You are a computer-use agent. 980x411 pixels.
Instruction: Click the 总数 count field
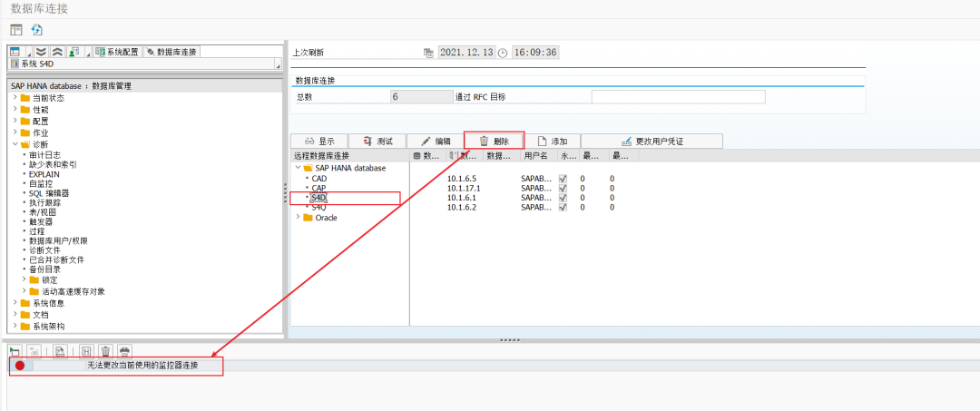coord(422,97)
